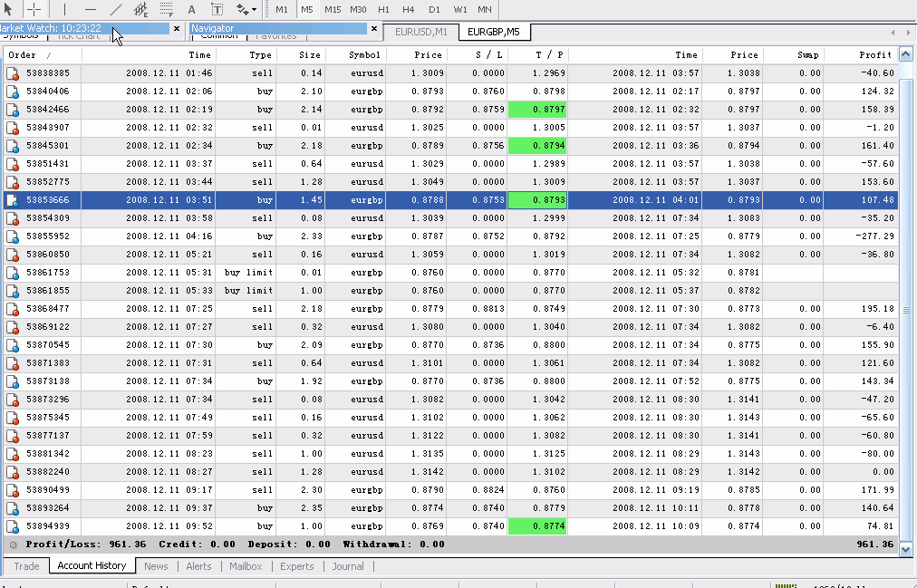Viewport: 917px width, 588px height.
Task: Sort by the Order column header
Action: [42, 55]
